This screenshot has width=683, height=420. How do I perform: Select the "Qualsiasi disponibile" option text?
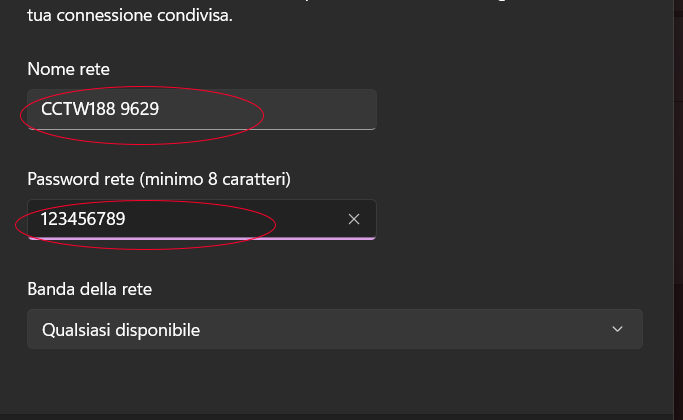click(x=120, y=329)
